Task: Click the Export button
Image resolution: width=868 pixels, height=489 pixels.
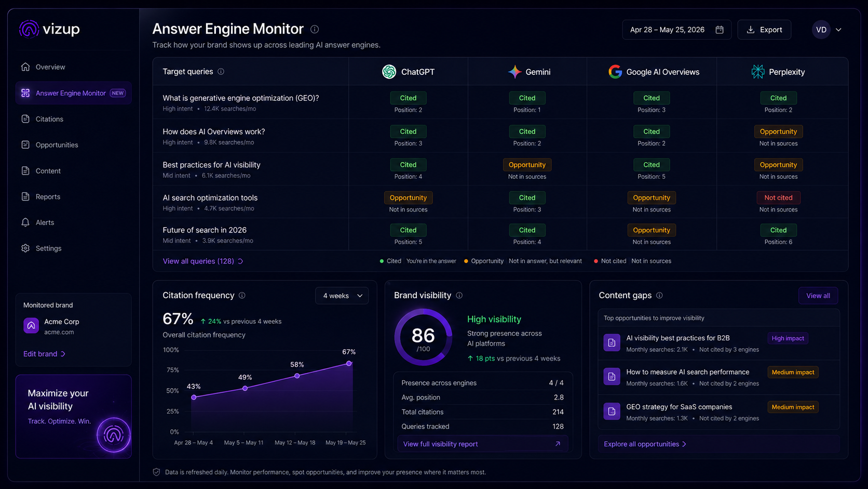Action: [764, 30]
